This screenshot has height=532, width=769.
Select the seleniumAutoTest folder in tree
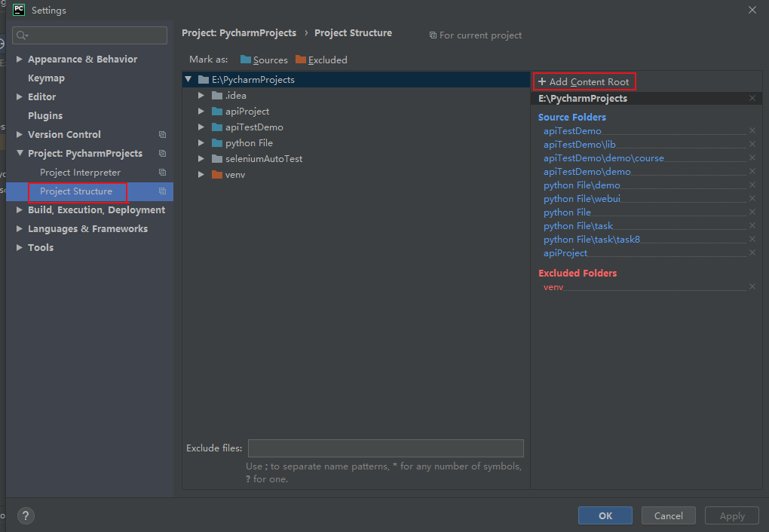point(263,159)
